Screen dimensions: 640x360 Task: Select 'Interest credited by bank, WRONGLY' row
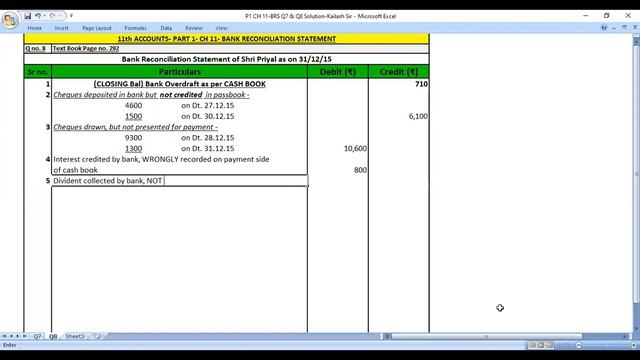click(x=180, y=159)
